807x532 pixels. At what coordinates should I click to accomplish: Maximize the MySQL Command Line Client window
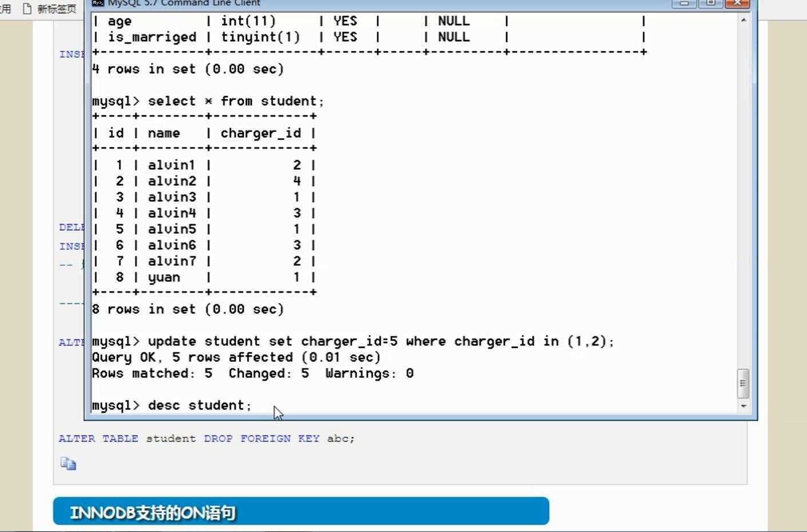click(711, 3)
